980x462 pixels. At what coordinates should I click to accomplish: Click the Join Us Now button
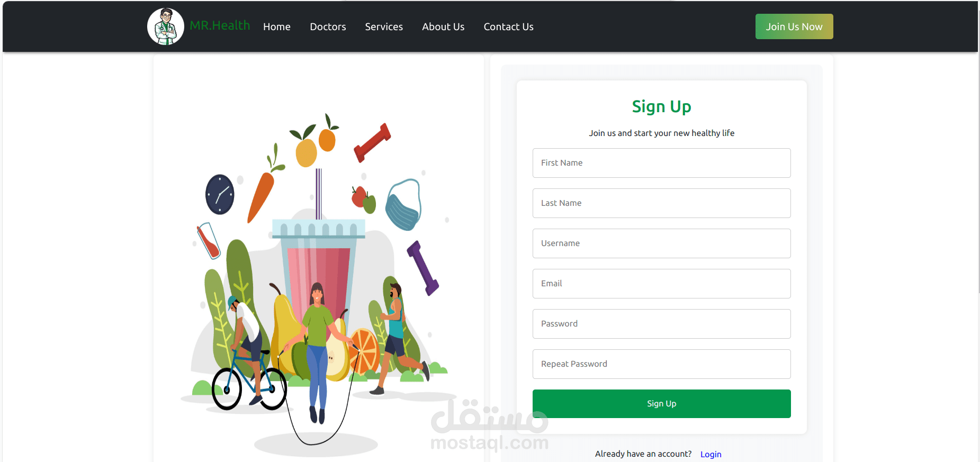tap(794, 26)
